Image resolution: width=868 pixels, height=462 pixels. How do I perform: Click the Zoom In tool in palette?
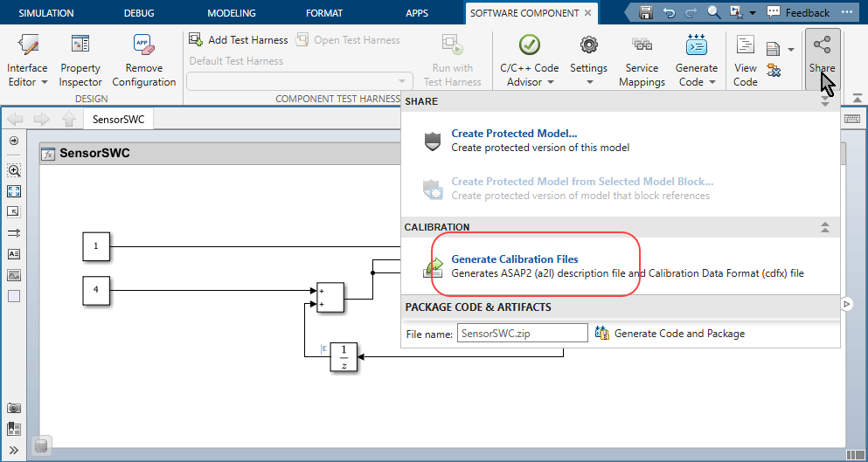pyautogui.click(x=14, y=170)
